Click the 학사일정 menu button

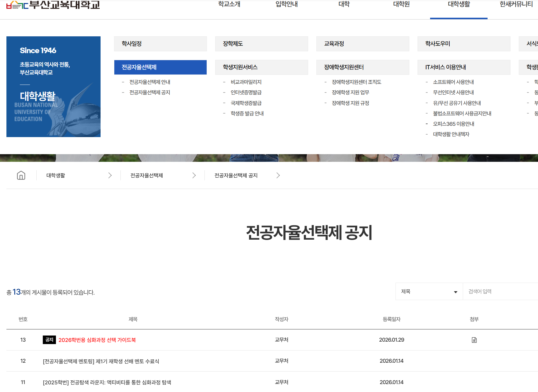[160, 44]
